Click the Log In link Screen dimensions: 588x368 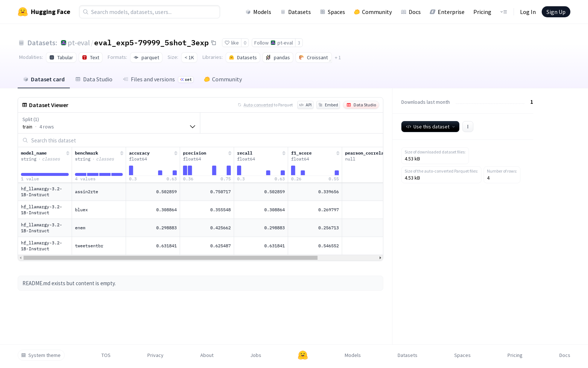[528, 12]
